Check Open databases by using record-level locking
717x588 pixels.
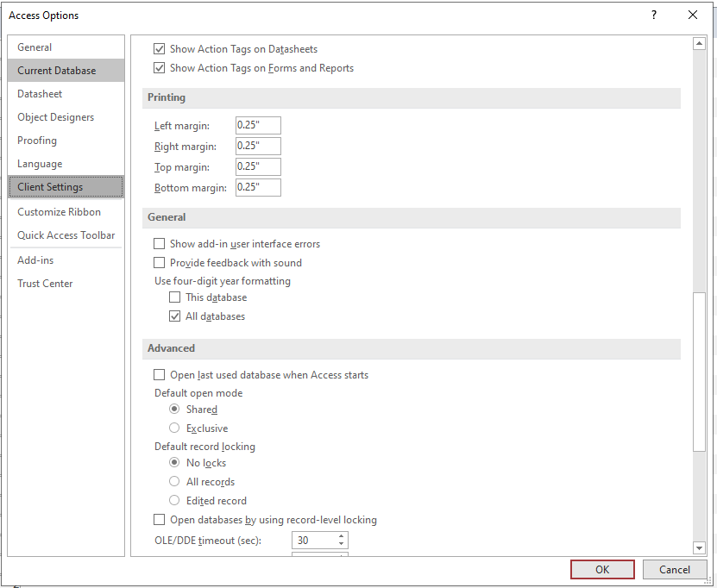pyautogui.click(x=159, y=520)
